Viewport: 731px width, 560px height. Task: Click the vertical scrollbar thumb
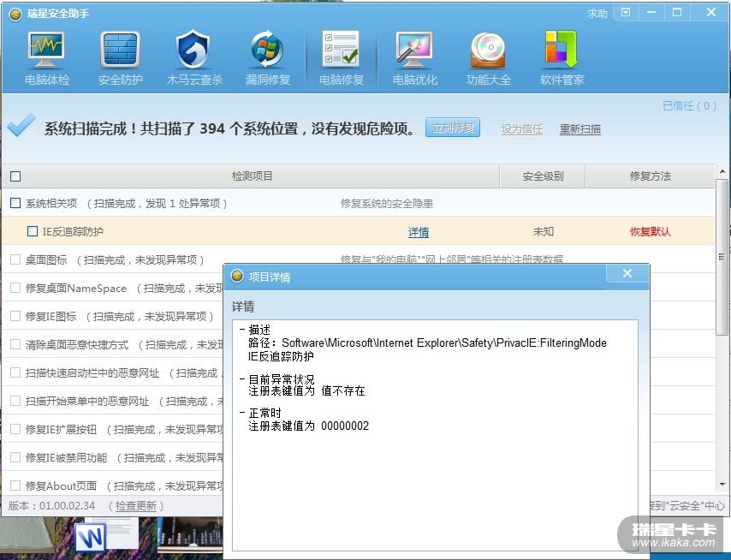[722, 257]
